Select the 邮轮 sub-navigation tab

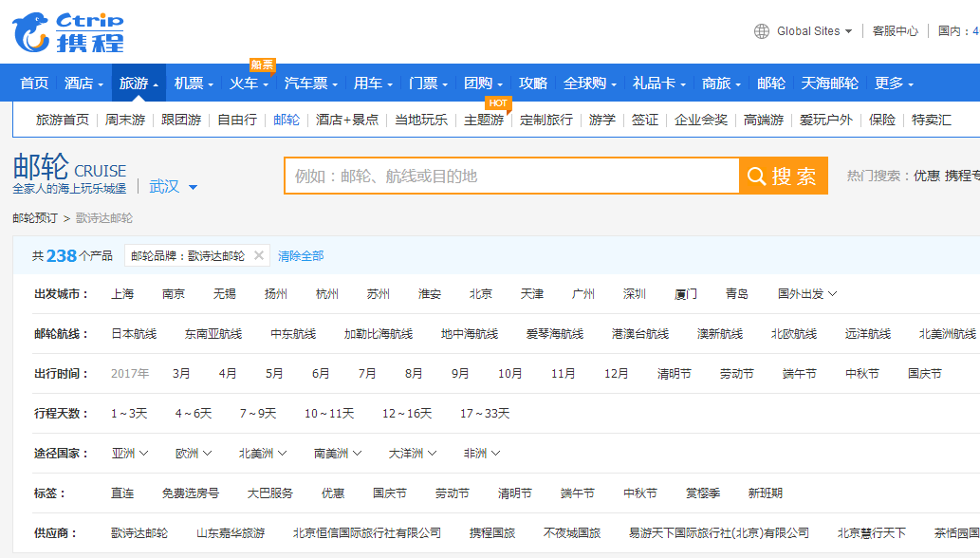pyautogui.click(x=286, y=120)
